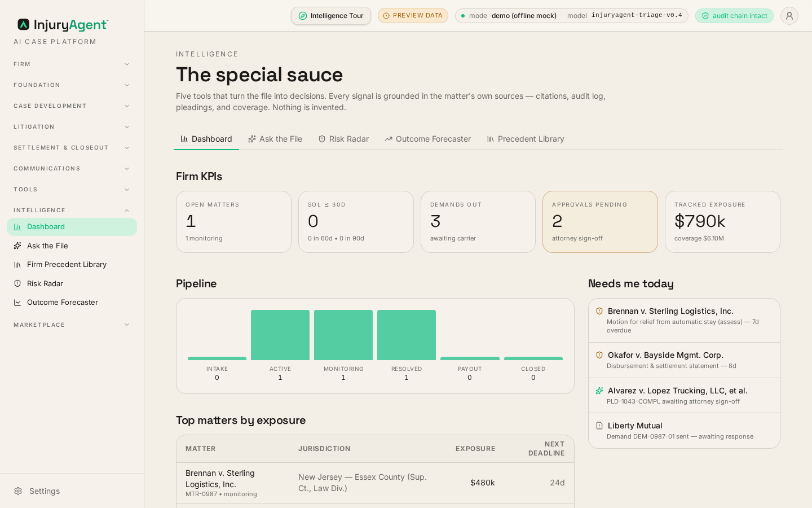Select the Dashboard tab

click(x=206, y=139)
